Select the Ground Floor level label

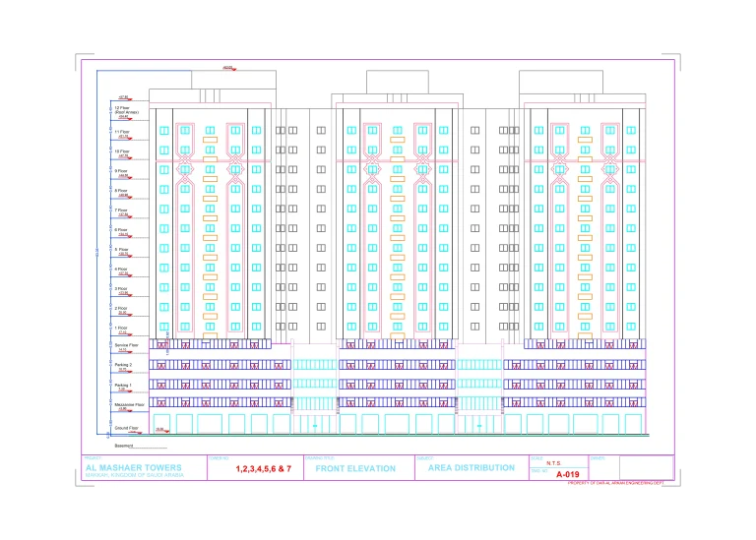point(127,429)
